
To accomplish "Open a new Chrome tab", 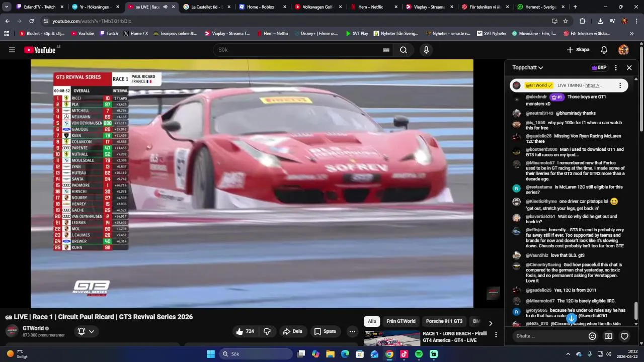I will [x=575, y=7].
